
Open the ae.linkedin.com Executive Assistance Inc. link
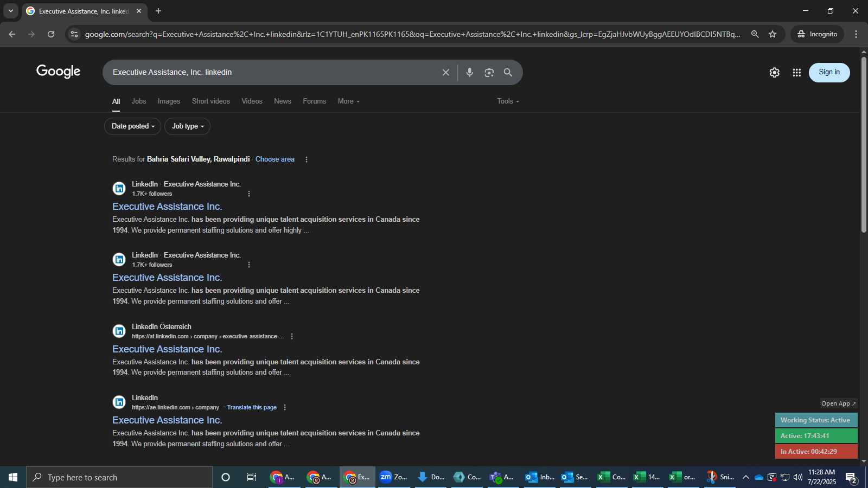167,420
